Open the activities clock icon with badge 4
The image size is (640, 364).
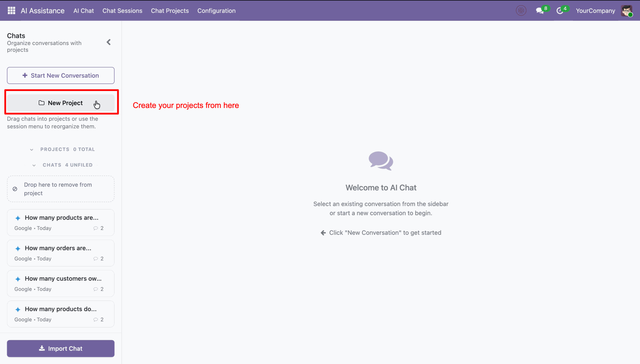pos(560,11)
